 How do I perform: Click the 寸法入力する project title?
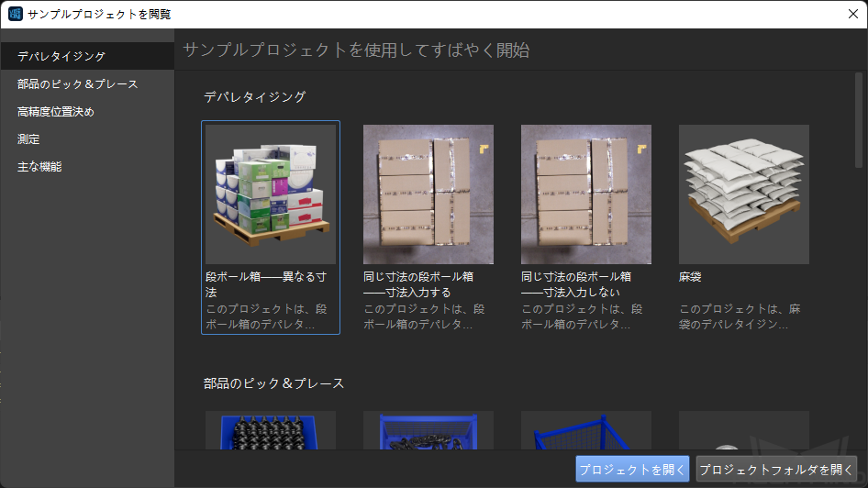pyautogui.click(x=418, y=283)
